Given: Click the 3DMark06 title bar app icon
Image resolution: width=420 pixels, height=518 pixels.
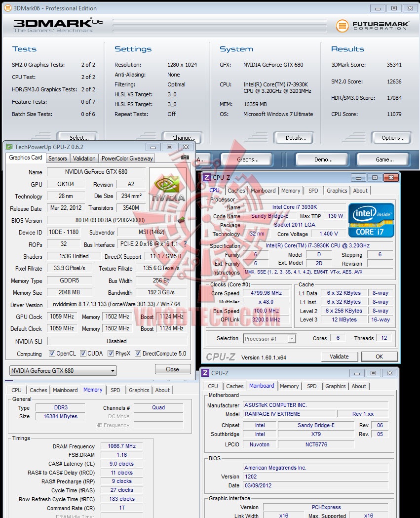Looking at the screenshot, I should tap(7, 8).
